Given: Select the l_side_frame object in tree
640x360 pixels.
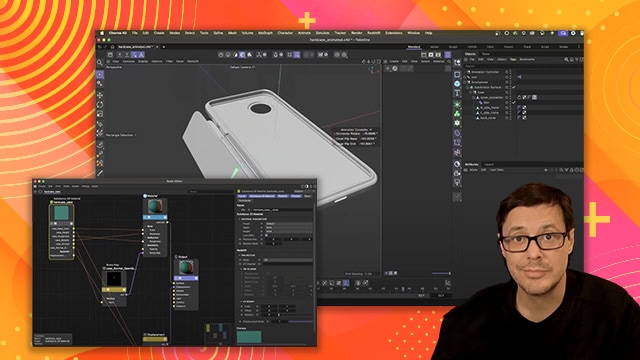Looking at the screenshot, I should click(490, 113).
